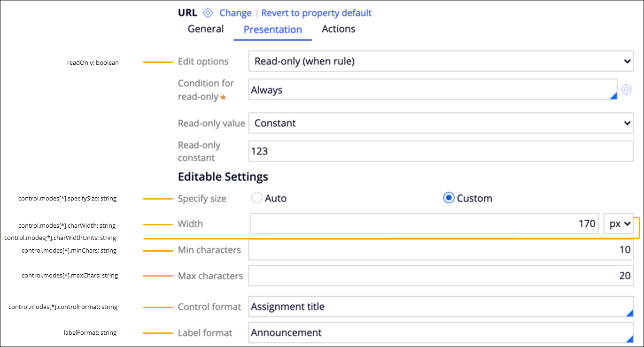Click Revert to property default
644x347 pixels.
[x=316, y=13]
